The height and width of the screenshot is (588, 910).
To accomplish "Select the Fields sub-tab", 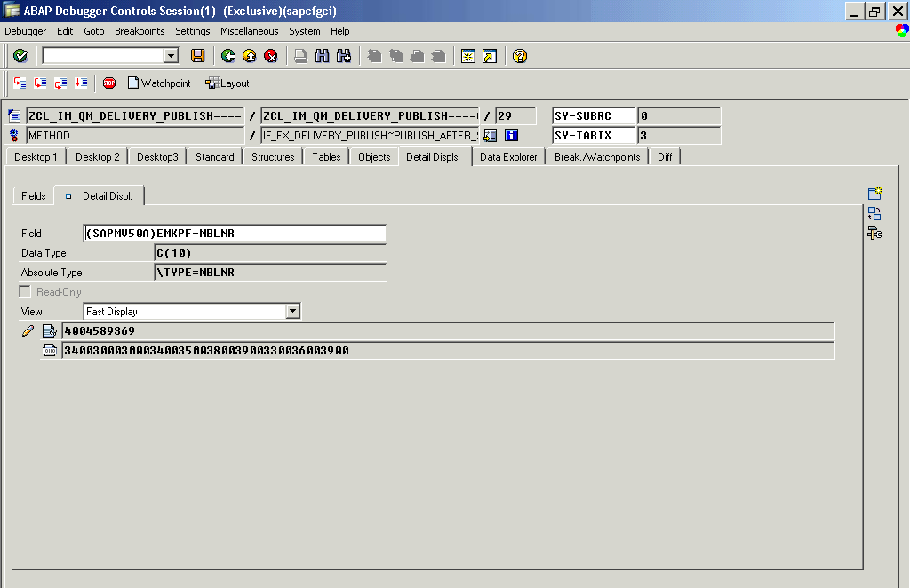I will click(34, 196).
